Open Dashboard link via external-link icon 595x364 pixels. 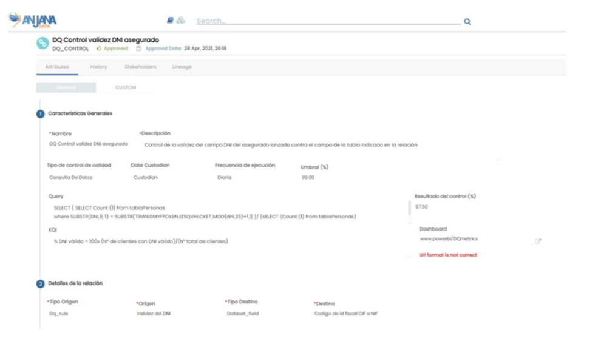[537, 241]
